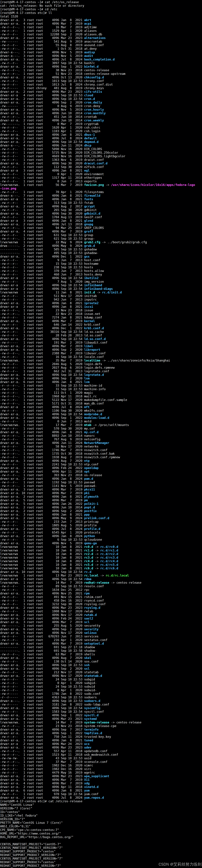Click the 'ethertypes' file name
The image size is (202, 868).
93,178
